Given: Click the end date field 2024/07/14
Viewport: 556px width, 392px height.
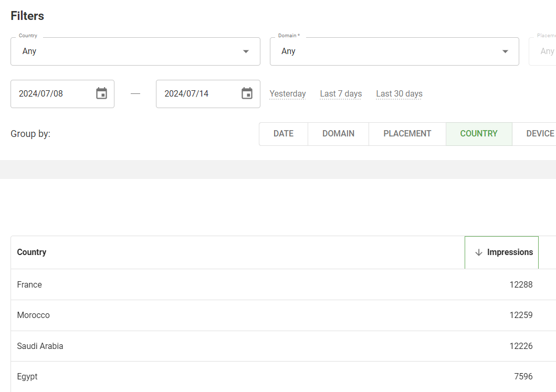Looking at the screenshot, I should (193, 94).
